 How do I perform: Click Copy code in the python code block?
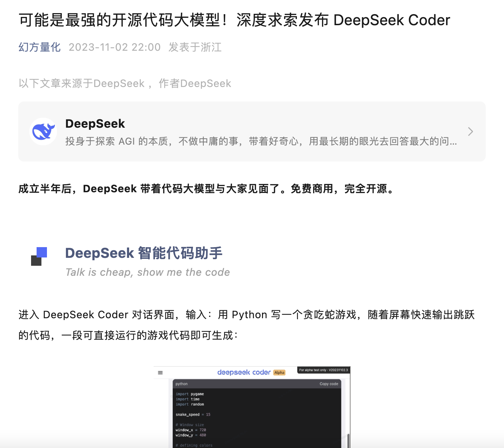tap(329, 384)
